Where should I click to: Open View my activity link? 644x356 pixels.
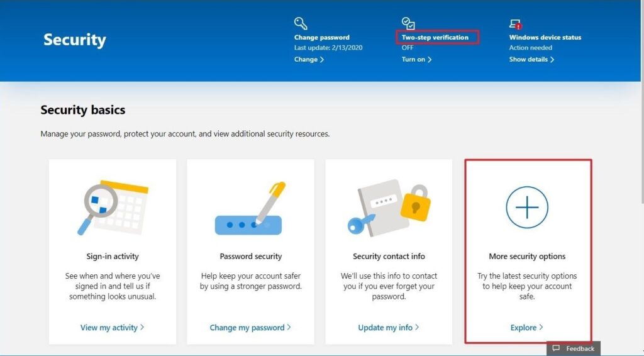tap(112, 328)
